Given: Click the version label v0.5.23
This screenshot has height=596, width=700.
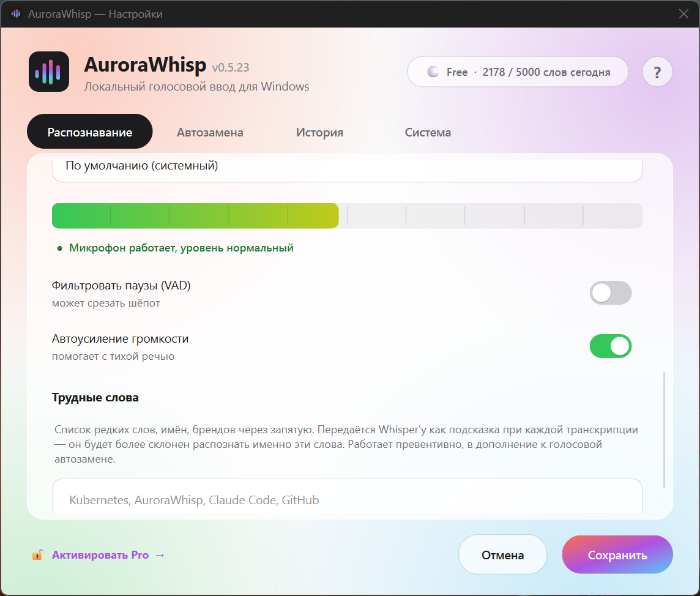Looking at the screenshot, I should click(x=230, y=67).
